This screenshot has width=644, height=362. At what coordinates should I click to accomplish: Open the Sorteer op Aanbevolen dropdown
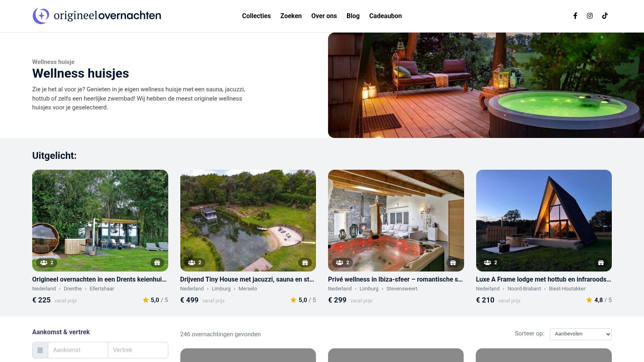(x=581, y=334)
